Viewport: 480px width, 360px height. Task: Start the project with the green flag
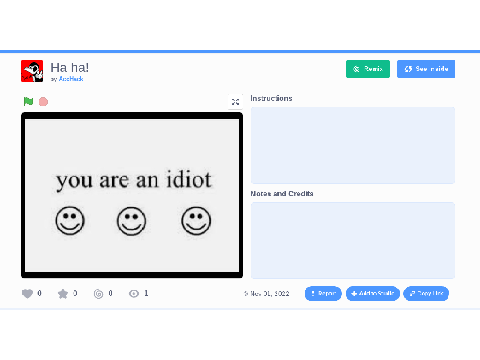point(28,101)
